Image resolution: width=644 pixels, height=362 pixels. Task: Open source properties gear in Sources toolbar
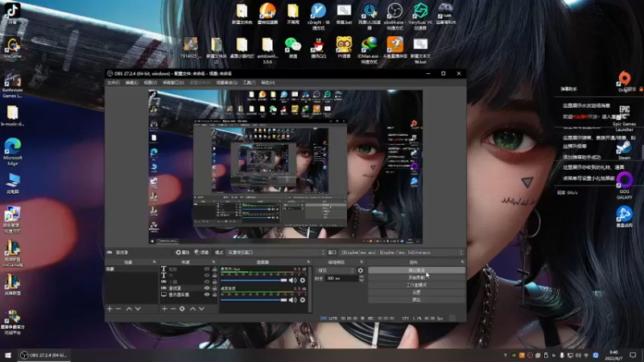point(182,309)
